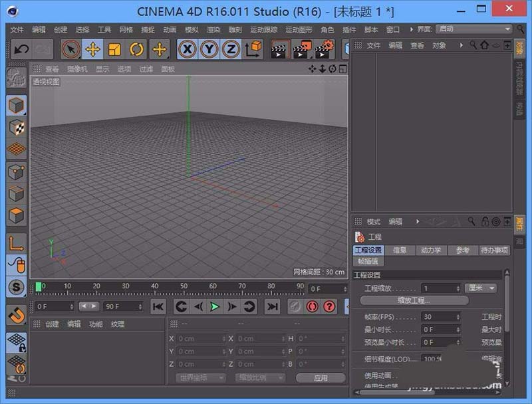The width and height of the screenshot is (532, 404).
Task: Open the 世界坐标 dropdown
Action: [201, 377]
